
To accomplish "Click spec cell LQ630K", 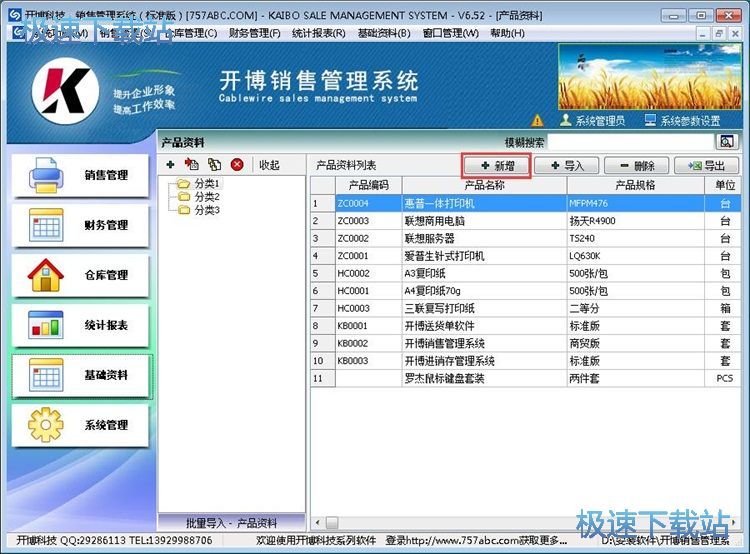I will tap(635, 256).
